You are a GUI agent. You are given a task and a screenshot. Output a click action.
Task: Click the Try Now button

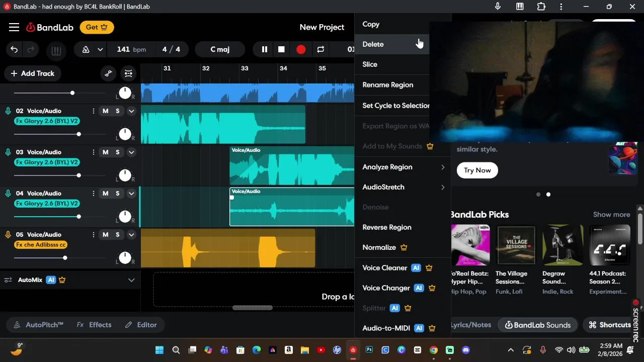pyautogui.click(x=477, y=170)
